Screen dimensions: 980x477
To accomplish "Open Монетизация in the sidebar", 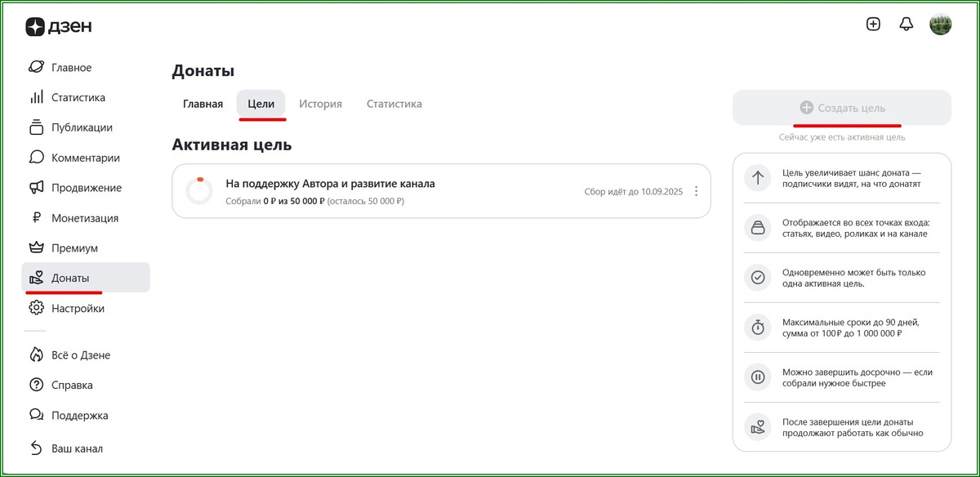I will (x=86, y=218).
